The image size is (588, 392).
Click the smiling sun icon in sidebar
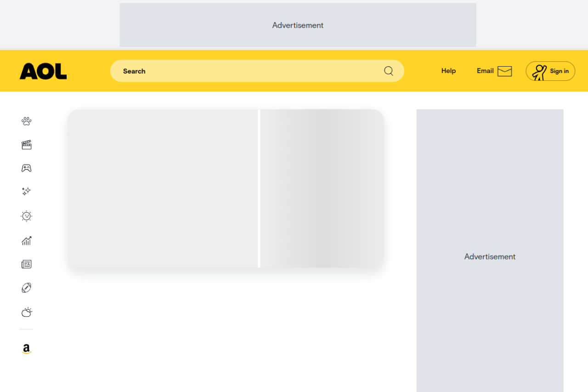click(x=27, y=216)
